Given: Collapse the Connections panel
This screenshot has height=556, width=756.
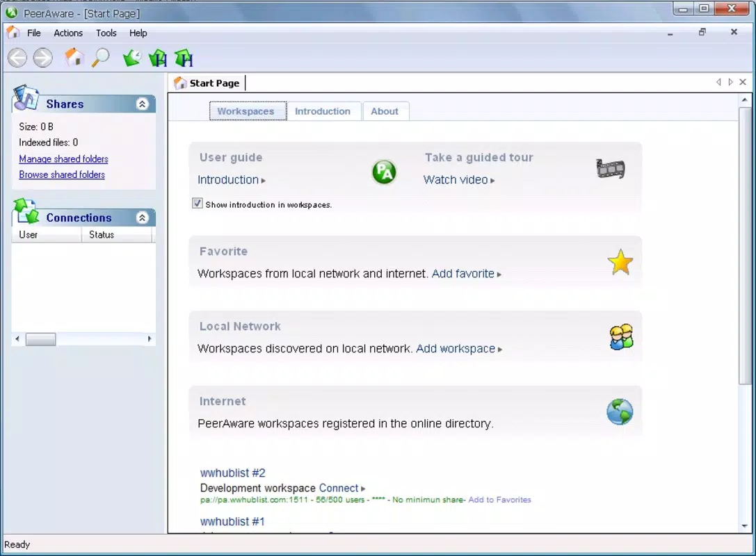Looking at the screenshot, I should pyautogui.click(x=143, y=218).
